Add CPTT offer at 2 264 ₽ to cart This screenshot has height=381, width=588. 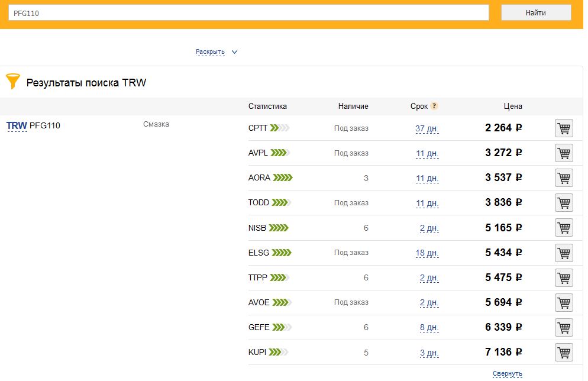coord(564,128)
